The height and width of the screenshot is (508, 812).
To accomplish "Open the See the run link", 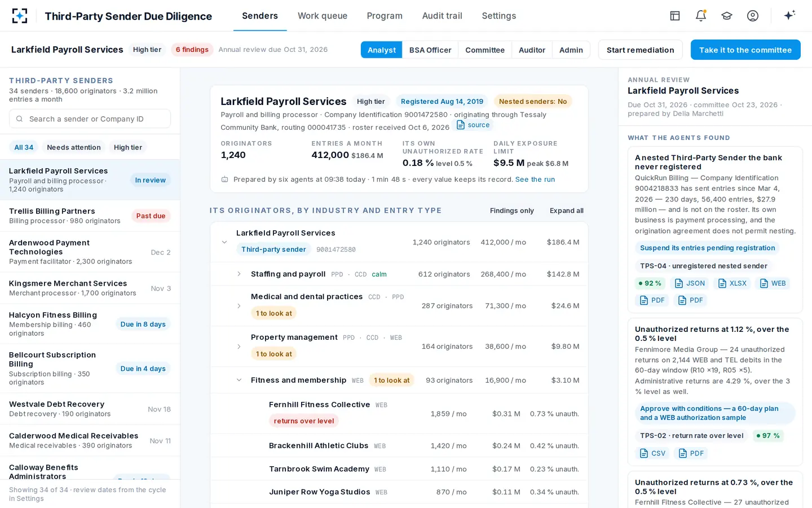I will tap(535, 179).
